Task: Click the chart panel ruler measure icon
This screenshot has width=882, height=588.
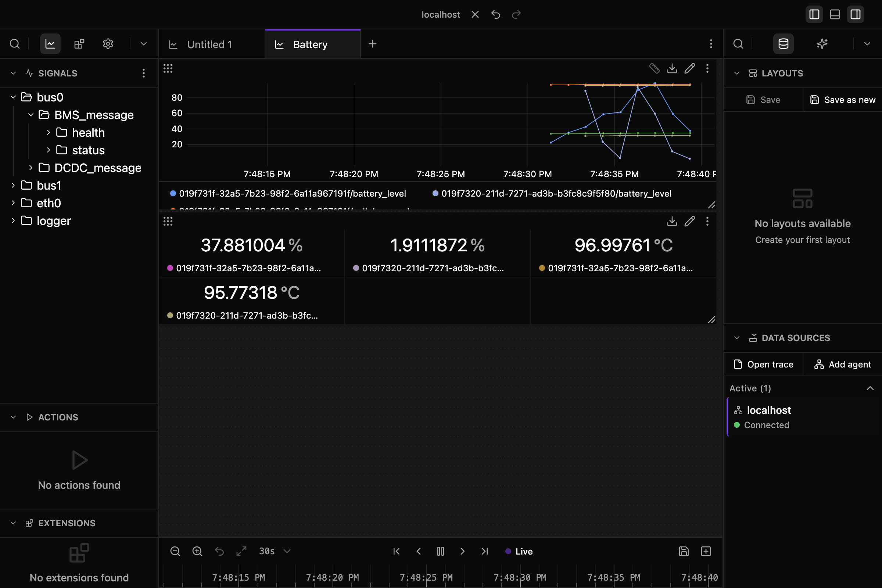Action: (655, 68)
